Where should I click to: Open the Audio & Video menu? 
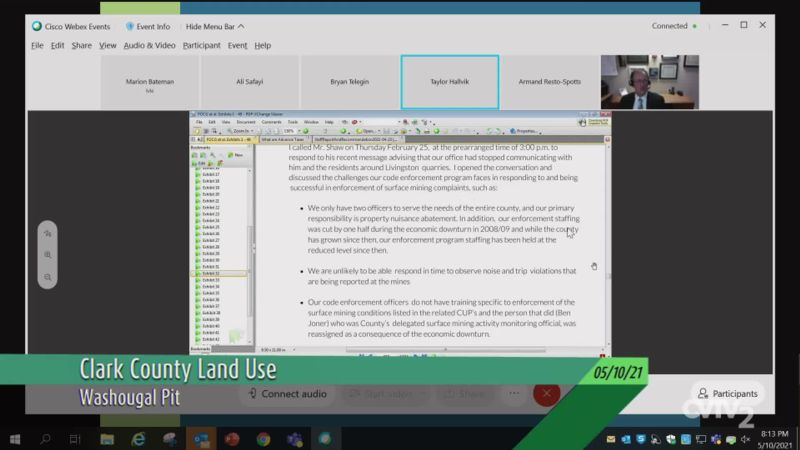149,45
